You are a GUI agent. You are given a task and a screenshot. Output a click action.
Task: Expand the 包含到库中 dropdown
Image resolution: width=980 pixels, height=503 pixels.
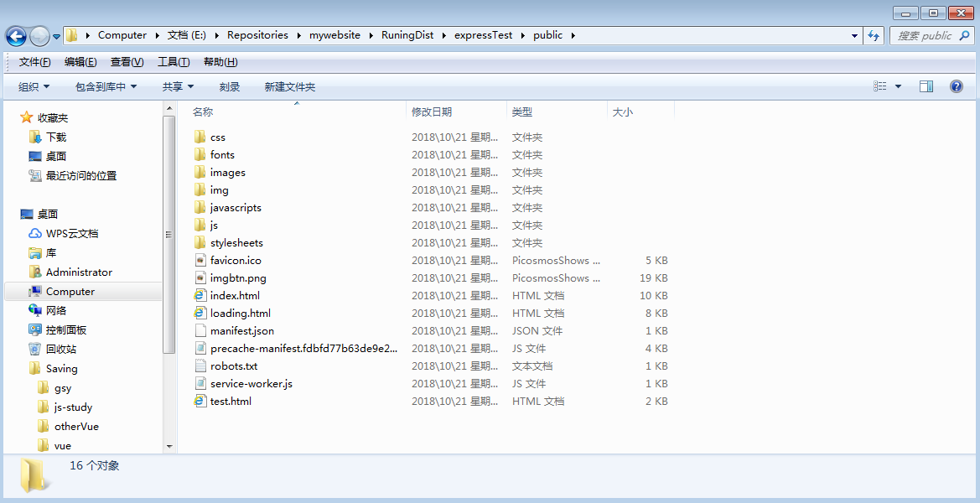click(x=106, y=87)
